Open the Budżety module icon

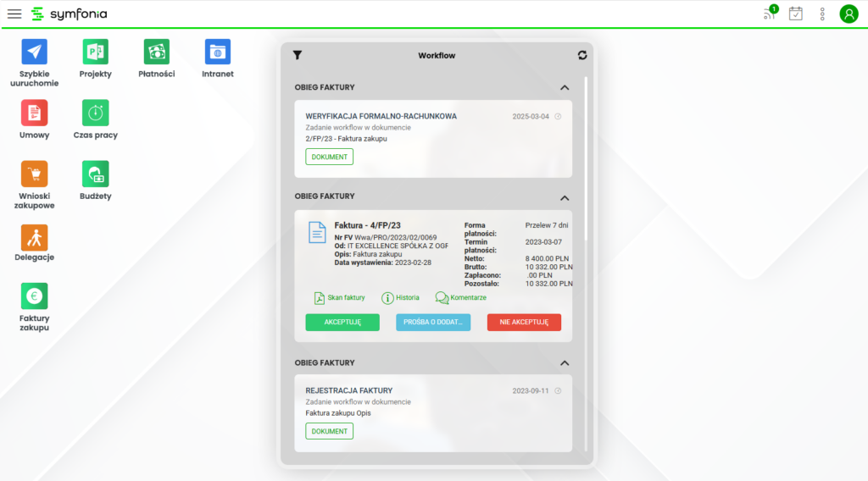coord(96,174)
